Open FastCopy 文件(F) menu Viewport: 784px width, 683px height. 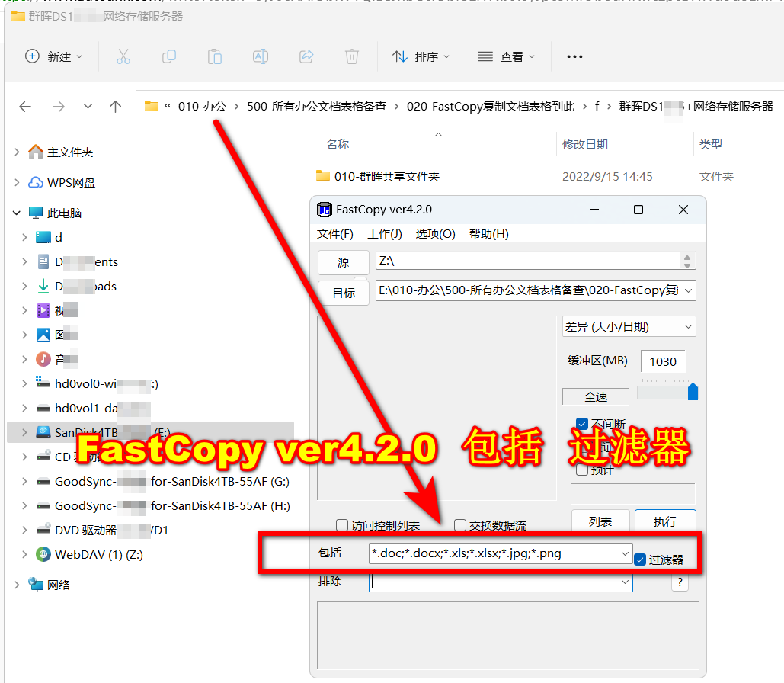point(335,234)
